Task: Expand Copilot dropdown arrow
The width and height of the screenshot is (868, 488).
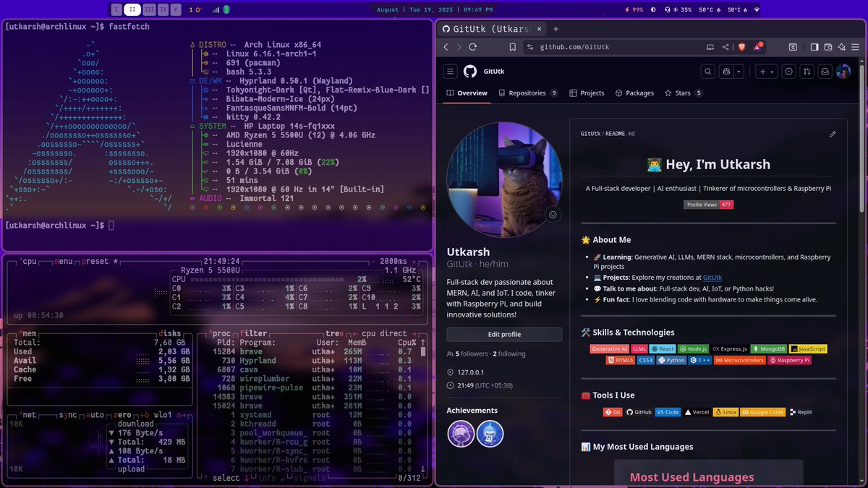Action: click(x=738, y=72)
